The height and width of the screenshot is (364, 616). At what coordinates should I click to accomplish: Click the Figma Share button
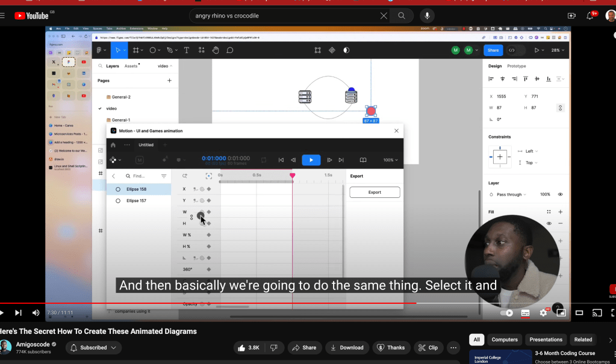[x=493, y=51]
